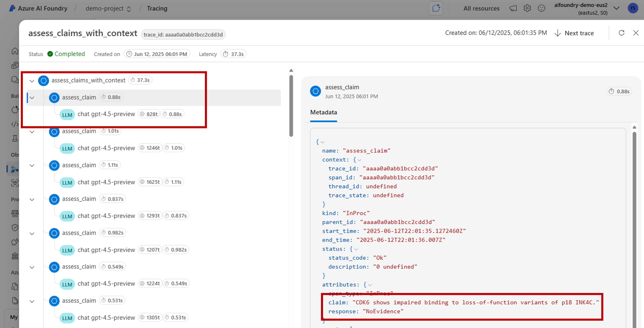Collapse the assess_claim 0.549s span chevron
The height and width of the screenshot is (328, 644).
point(32,267)
